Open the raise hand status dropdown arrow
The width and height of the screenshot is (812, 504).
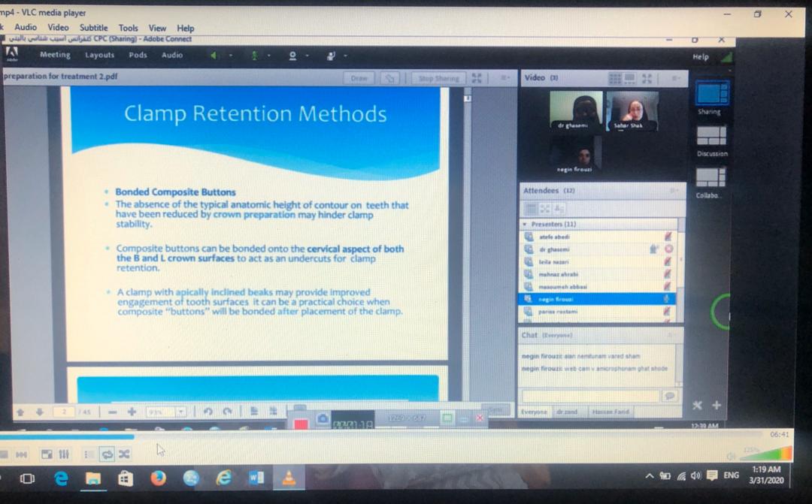click(345, 56)
